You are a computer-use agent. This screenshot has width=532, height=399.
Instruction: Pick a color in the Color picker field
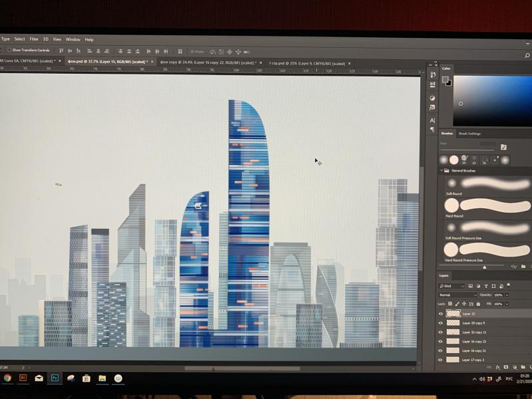click(x=493, y=100)
